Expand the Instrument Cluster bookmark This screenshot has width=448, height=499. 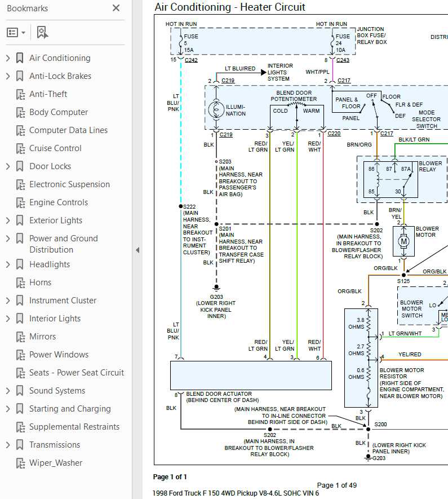8,301
